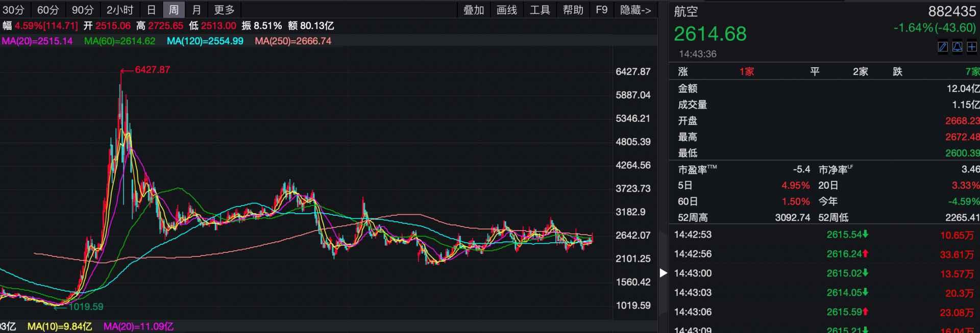Select the 2小时 chart period

[120, 10]
